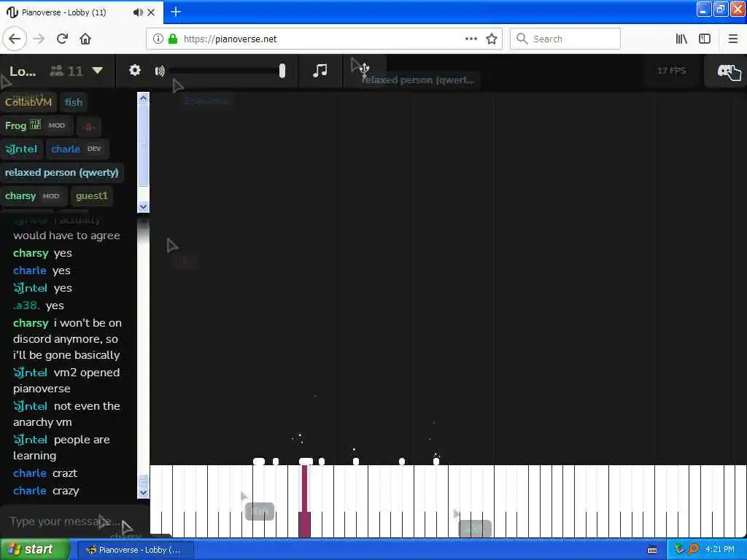Click 'charsy' name in 'yes' message
This screenshot has width=747, height=560.
tap(31, 253)
